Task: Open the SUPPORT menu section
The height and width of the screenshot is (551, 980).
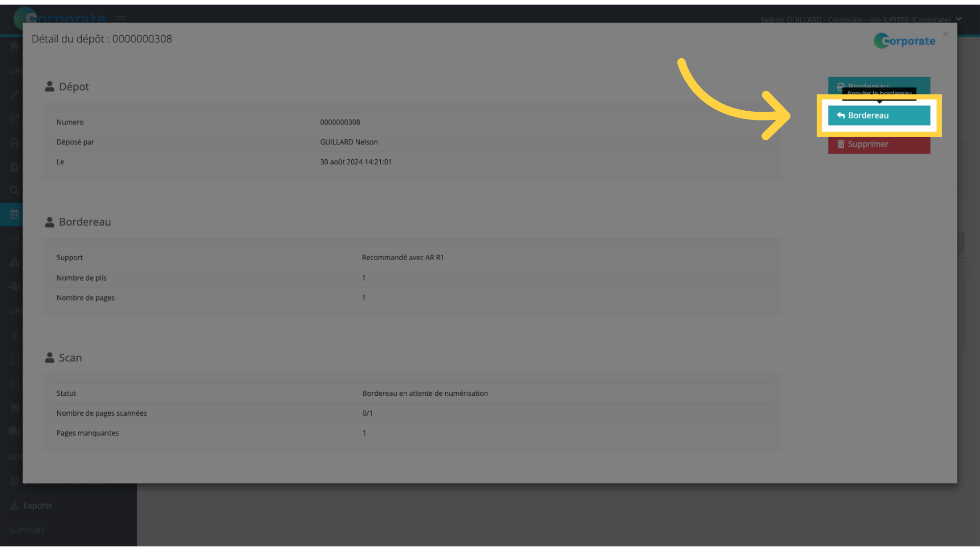Action: coord(26,530)
